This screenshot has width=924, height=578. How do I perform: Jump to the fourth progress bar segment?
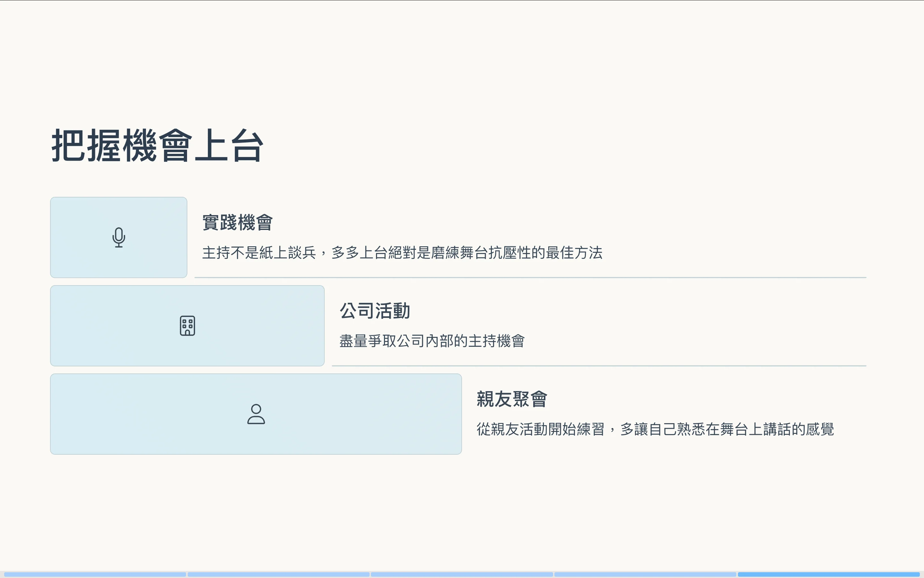[645, 574]
